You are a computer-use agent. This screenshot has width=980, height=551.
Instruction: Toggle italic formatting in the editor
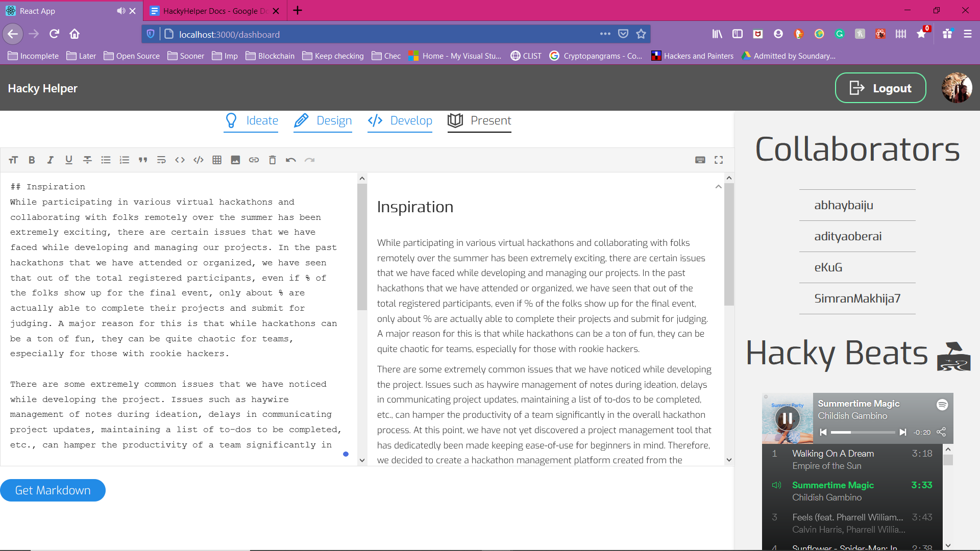point(50,160)
